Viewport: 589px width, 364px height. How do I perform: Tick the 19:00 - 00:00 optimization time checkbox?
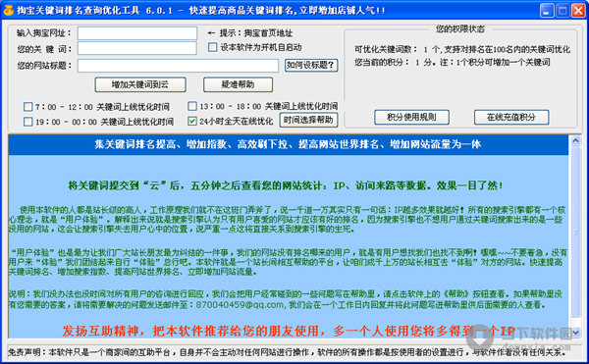pos(28,122)
